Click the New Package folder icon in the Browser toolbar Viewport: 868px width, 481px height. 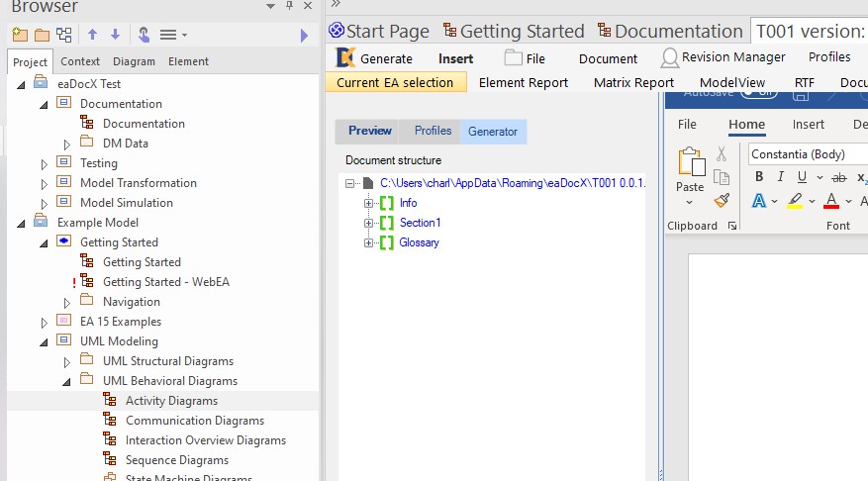pos(43,35)
